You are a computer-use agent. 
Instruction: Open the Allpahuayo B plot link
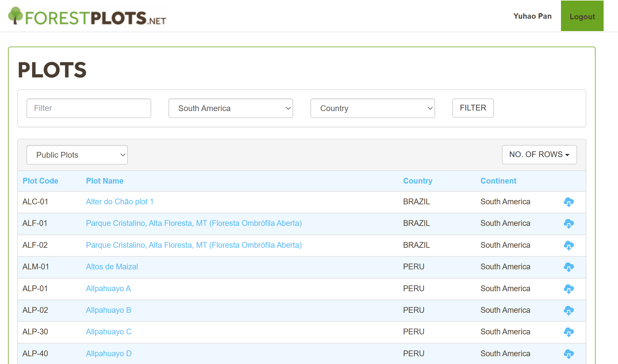(108, 310)
